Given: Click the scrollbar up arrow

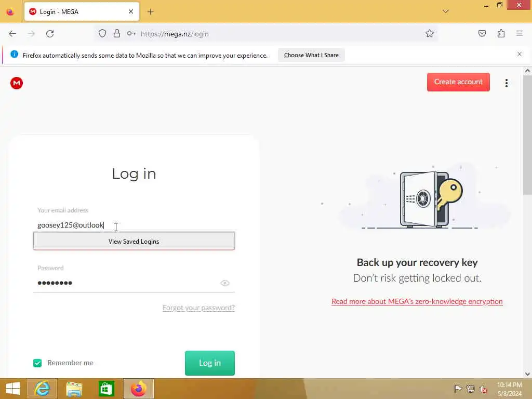Looking at the screenshot, I should (x=527, y=71).
